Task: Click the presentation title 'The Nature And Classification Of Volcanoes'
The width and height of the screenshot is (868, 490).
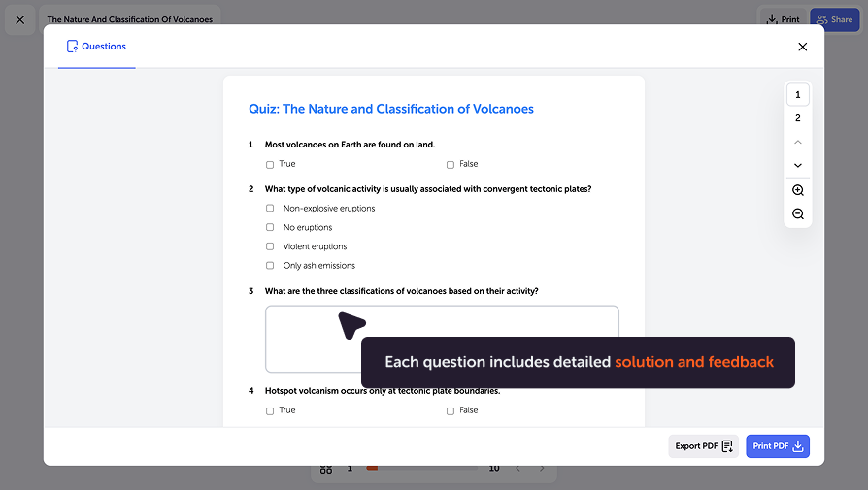Action: click(129, 19)
